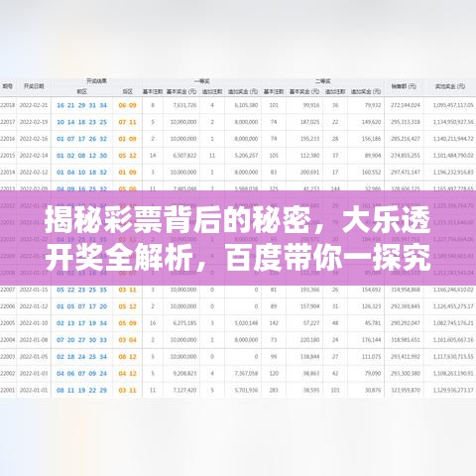Click back numbers 07 11

pos(127,122)
